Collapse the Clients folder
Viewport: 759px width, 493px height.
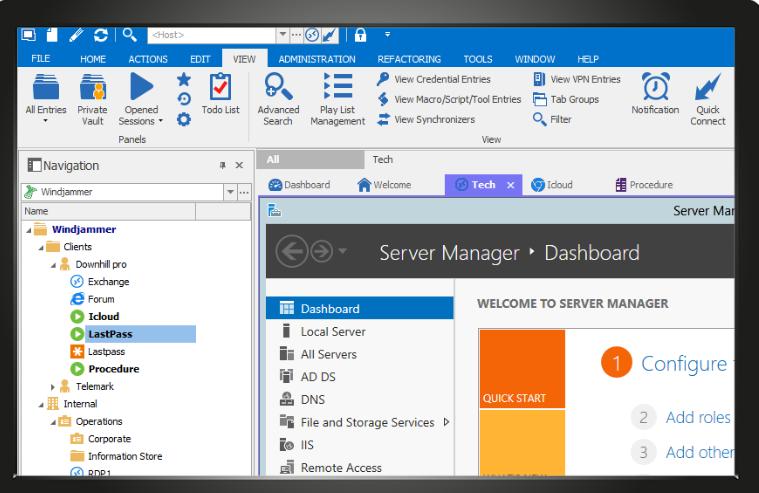[41, 247]
